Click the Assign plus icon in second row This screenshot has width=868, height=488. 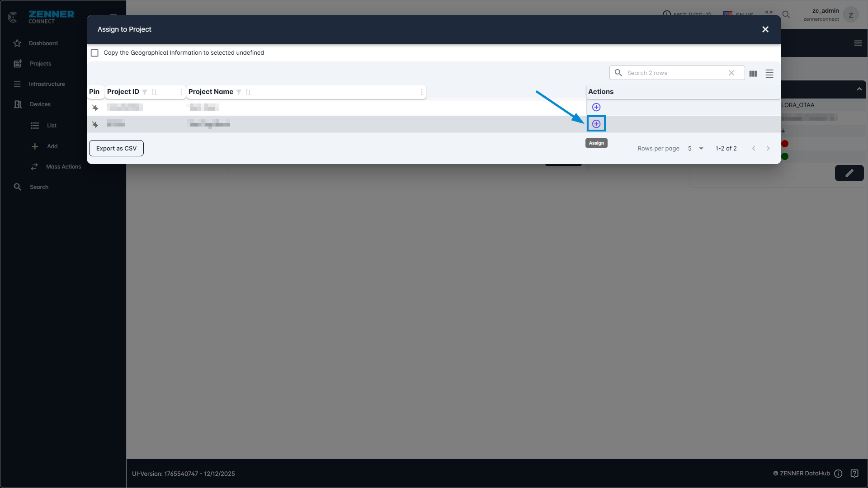click(596, 124)
